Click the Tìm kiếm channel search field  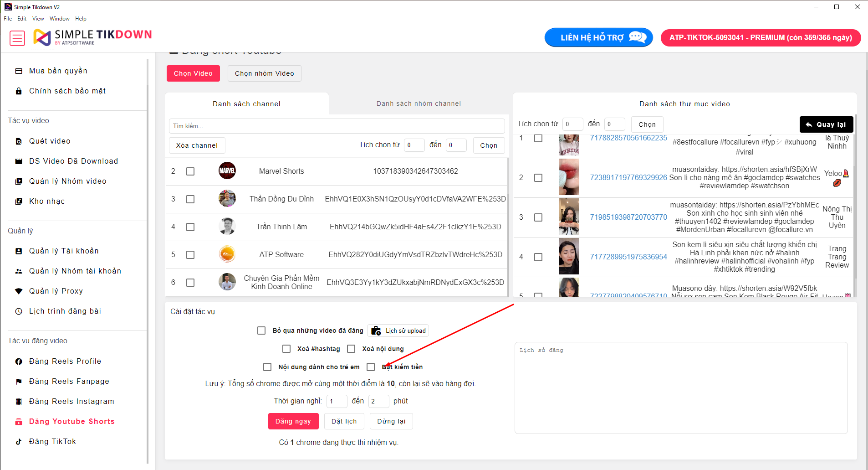pos(337,126)
